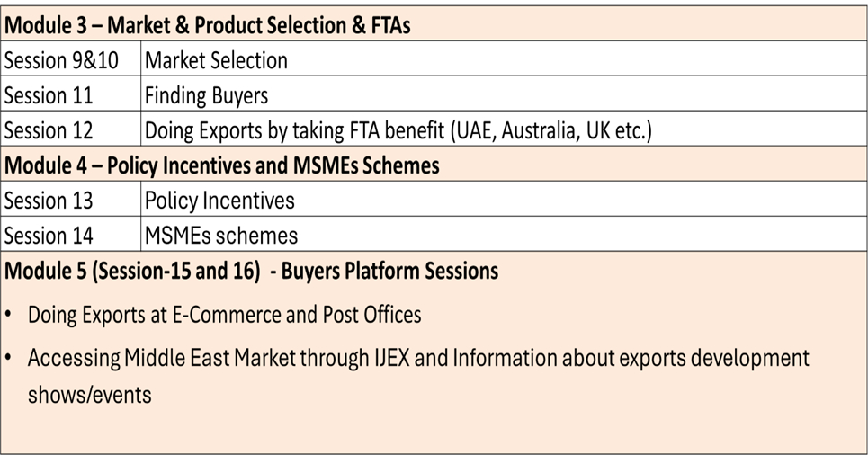
Task: Select the Session 9&10 cell
Action: (56, 60)
